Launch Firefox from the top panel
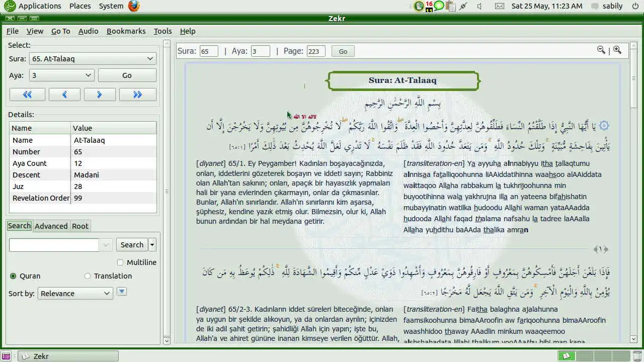The width and height of the screenshot is (644, 362). [x=134, y=6]
